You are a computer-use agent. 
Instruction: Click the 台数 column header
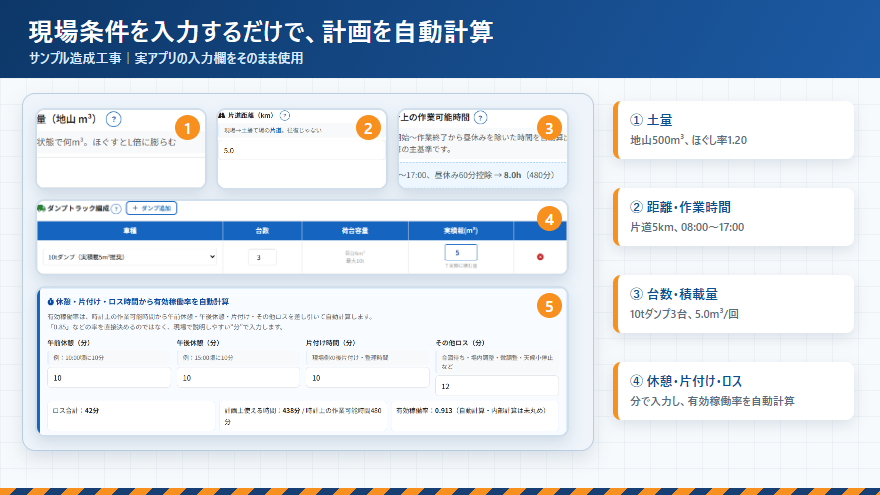[x=262, y=231]
